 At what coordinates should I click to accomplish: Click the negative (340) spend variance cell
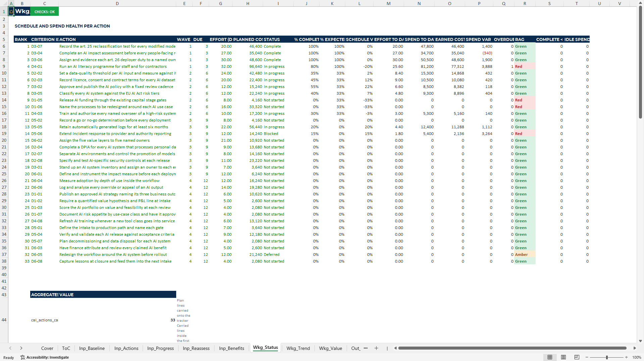click(479, 53)
